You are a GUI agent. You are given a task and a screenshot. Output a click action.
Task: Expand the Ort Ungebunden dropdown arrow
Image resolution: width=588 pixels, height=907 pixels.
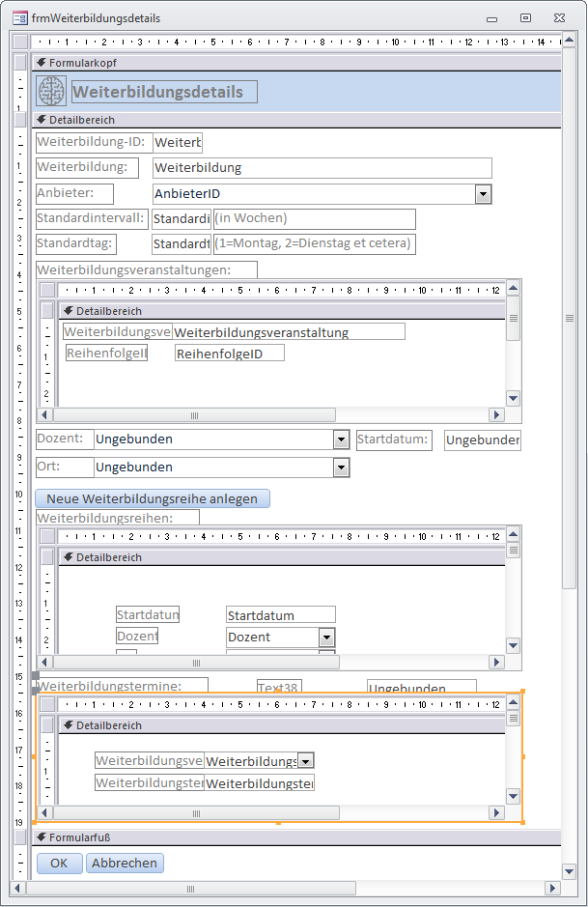coord(341,468)
